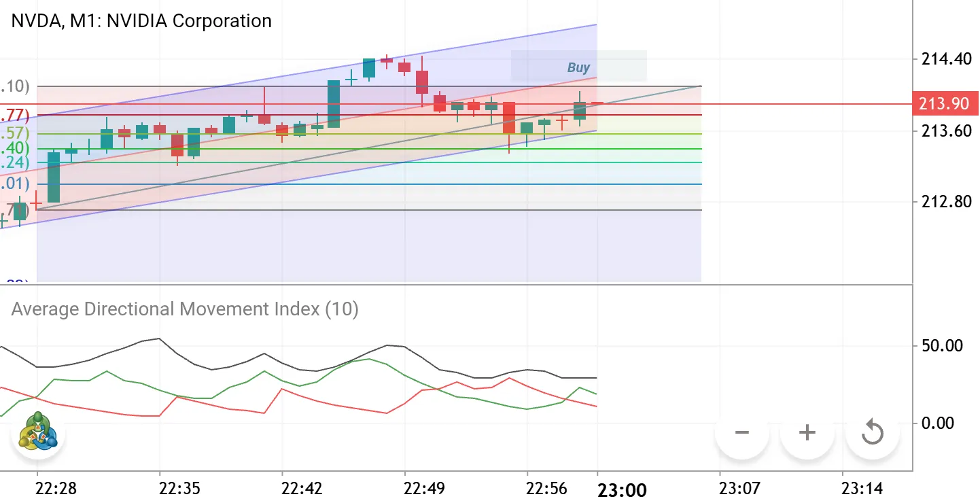Click the .01) blue Fibonacci level label

tap(15, 184)
